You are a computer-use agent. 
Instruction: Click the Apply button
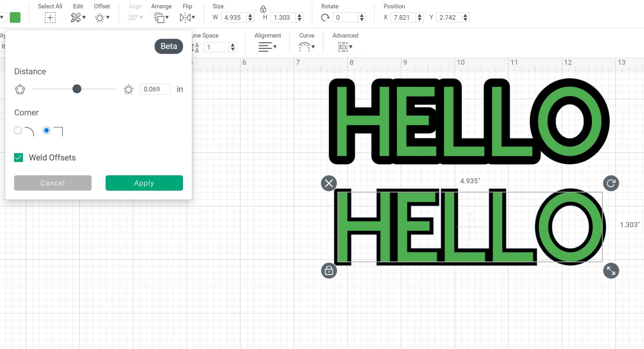[144, 183]
